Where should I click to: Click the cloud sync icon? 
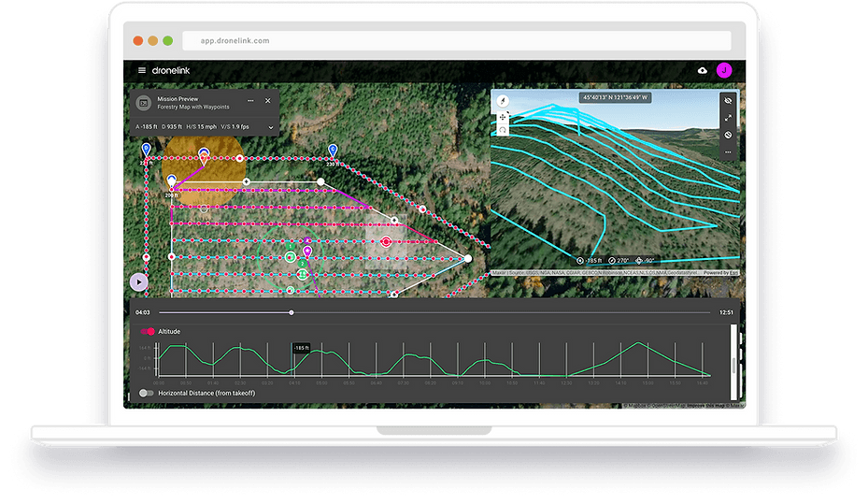click(x=703, y=70)
